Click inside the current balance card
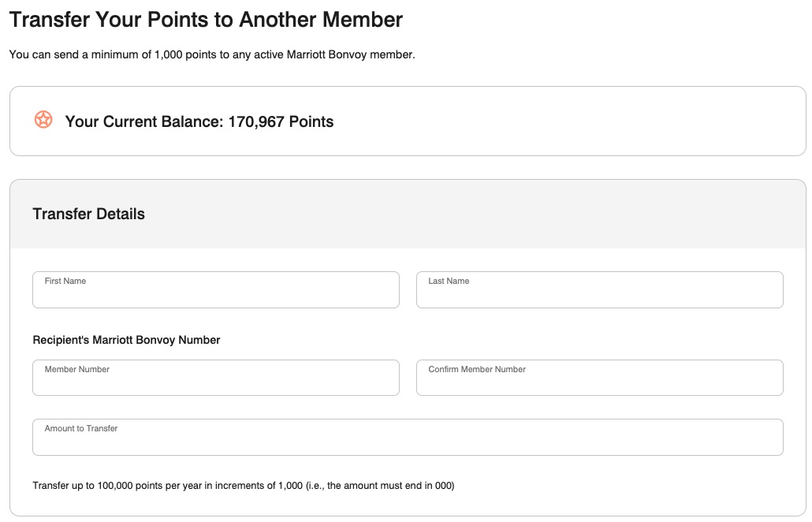 (408, 121)
